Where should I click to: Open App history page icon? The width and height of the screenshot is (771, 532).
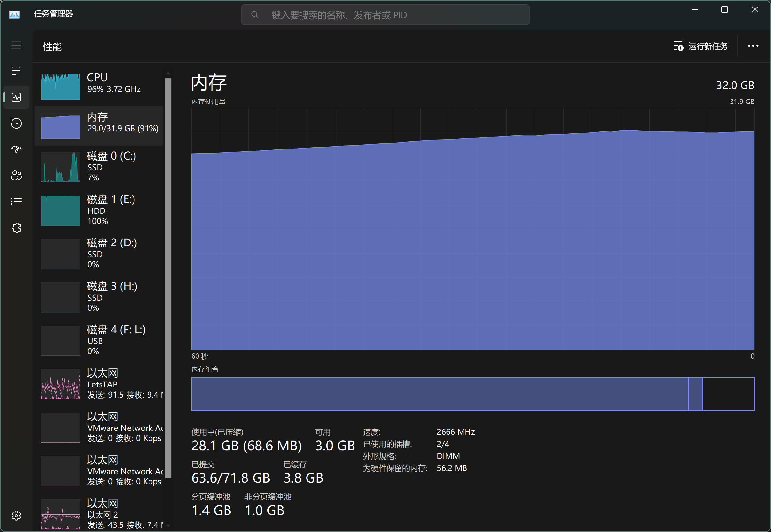[x=16, y=123]
